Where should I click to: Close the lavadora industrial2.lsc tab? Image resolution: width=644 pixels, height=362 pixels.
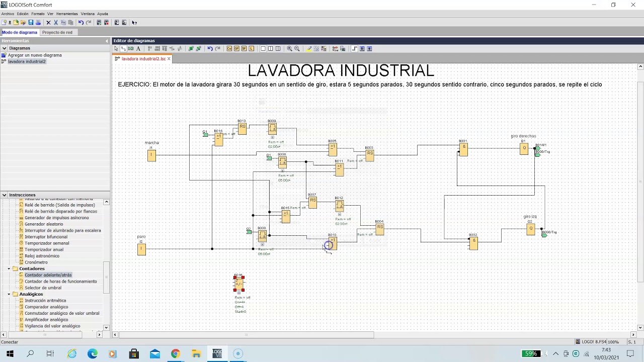(x=169, y=59)
